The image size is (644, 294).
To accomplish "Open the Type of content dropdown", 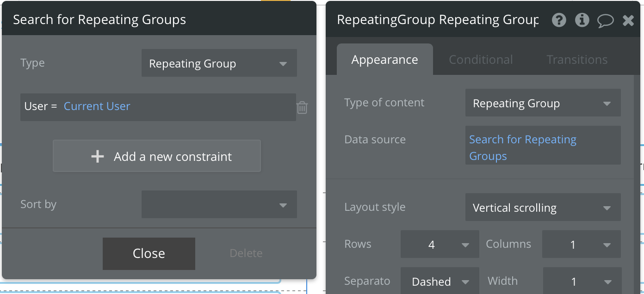I will tap(543, 104).
